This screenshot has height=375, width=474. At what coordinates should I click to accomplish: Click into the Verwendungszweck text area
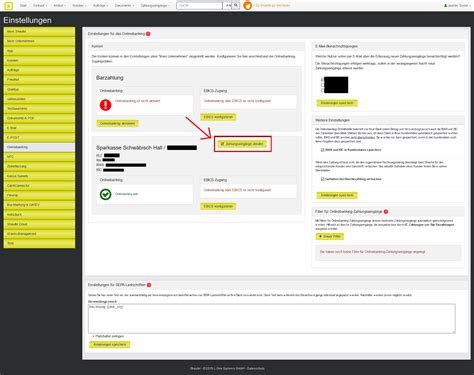(272, 318)
